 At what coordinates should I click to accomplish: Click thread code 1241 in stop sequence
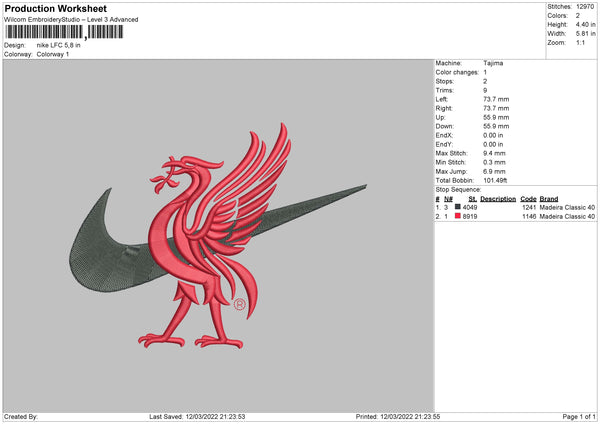click(529, 207)
